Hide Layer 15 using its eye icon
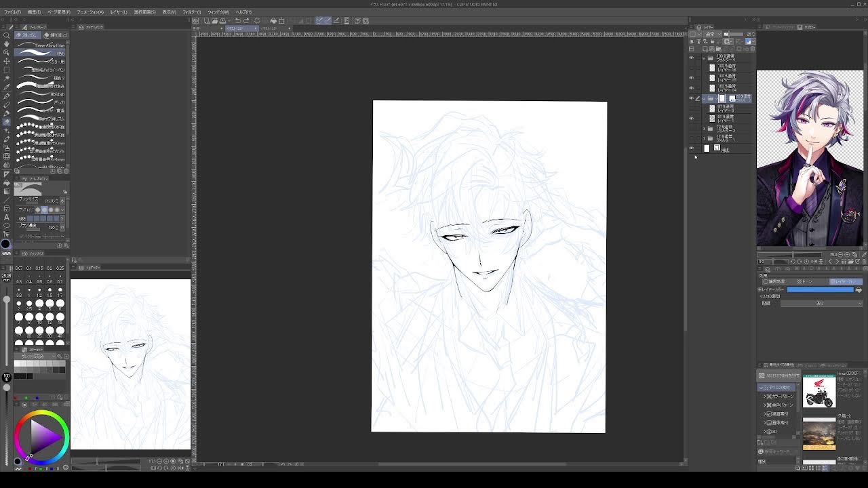This screenshot has height=488, width=868. (x=692, y=77)
